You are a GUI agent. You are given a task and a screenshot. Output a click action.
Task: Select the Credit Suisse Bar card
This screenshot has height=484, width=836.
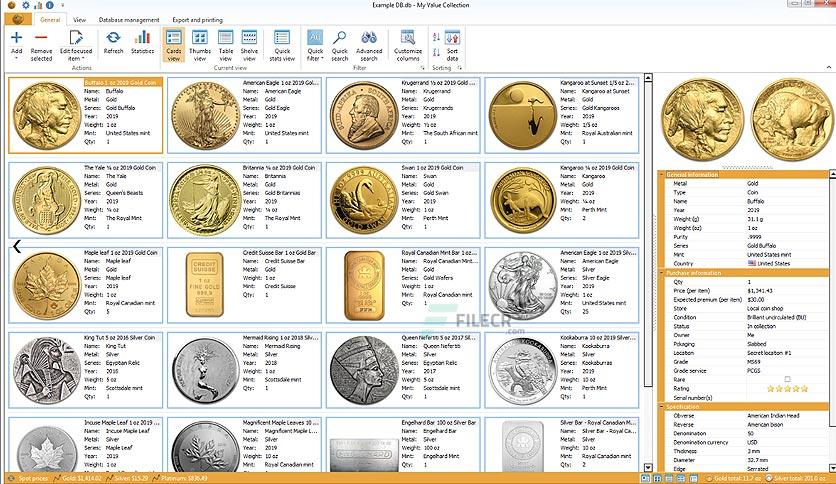point(244,285)
